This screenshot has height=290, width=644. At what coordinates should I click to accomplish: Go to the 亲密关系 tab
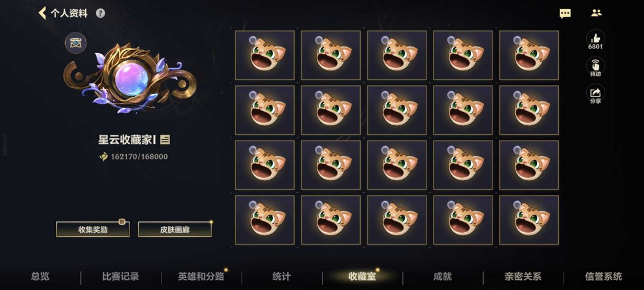[523, 276]
